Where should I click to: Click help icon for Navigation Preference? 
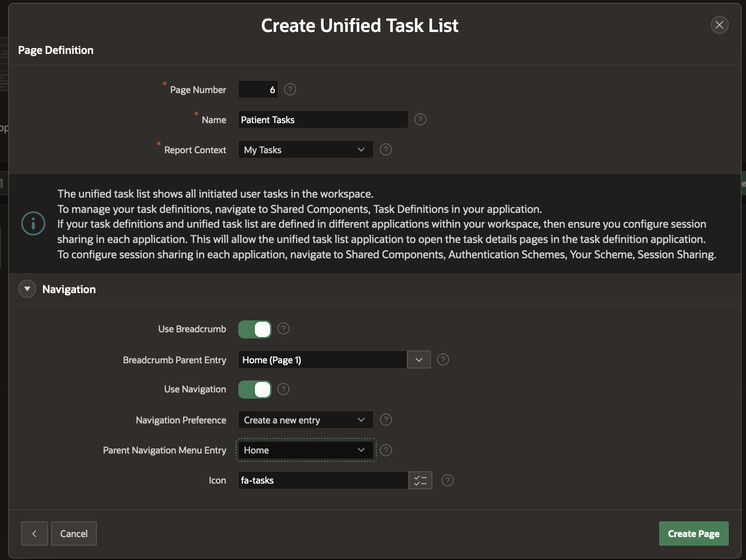tap(386, 420)
